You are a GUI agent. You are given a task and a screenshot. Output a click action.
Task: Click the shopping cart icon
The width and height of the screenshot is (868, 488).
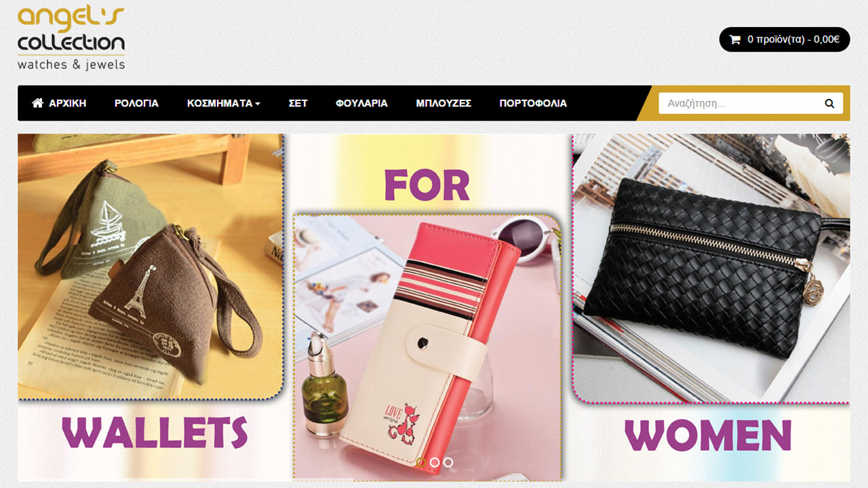coord(735,39)
